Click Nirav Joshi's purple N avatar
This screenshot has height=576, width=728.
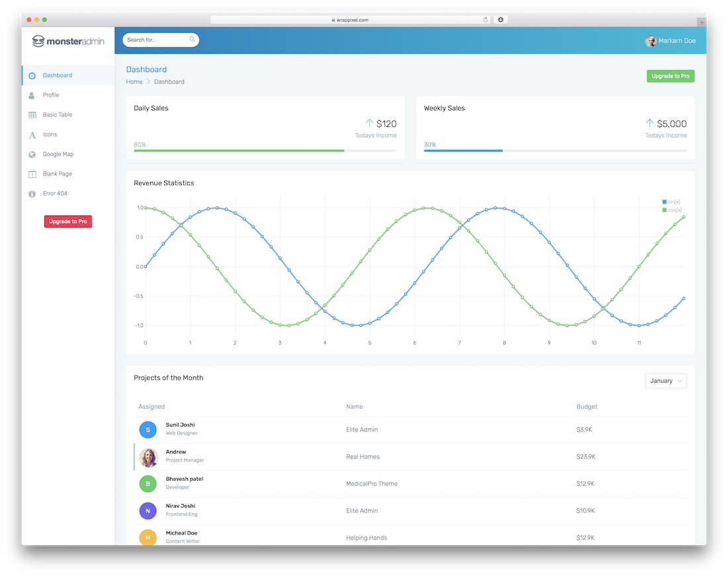tap(148, 511)
